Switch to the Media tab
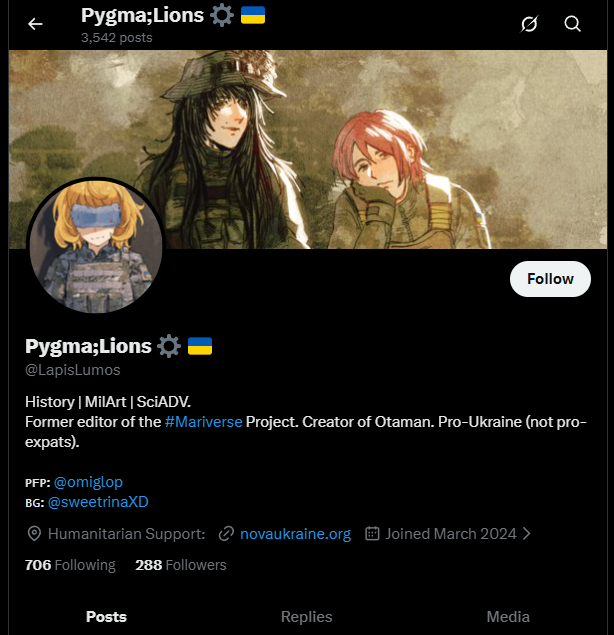 pyautogui.click(x=508, y=616)
